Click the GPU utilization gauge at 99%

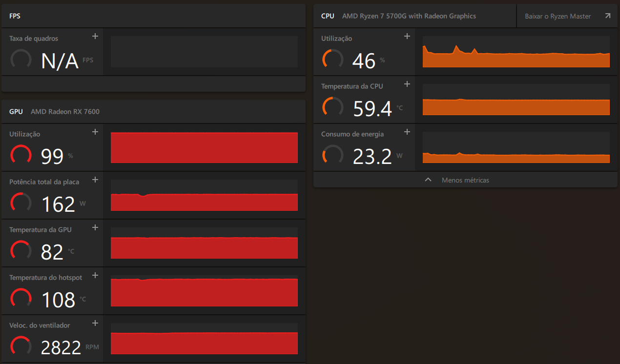click(21, 155)
